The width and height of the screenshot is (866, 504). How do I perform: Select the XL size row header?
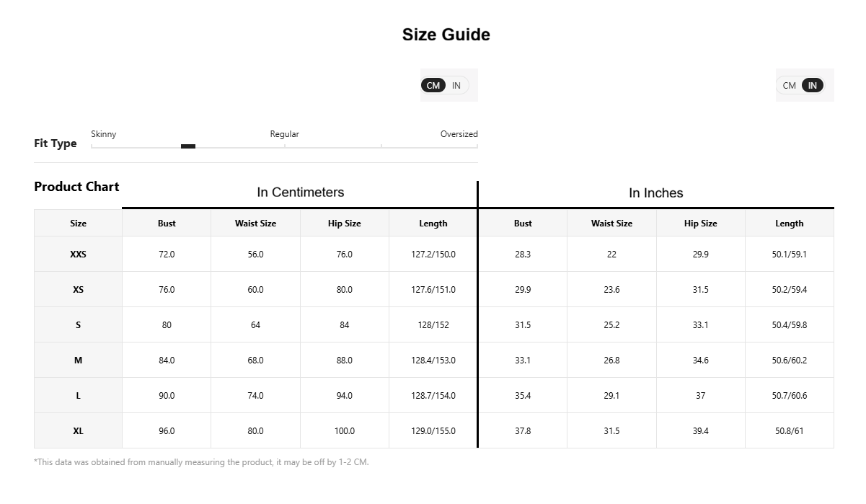78,431
